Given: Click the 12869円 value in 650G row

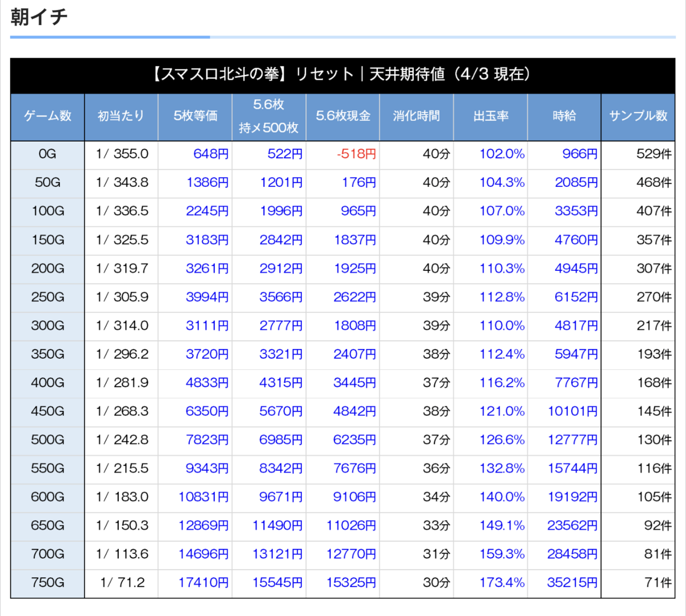Looking at the screenshot, I should click(x=204, y=526).
